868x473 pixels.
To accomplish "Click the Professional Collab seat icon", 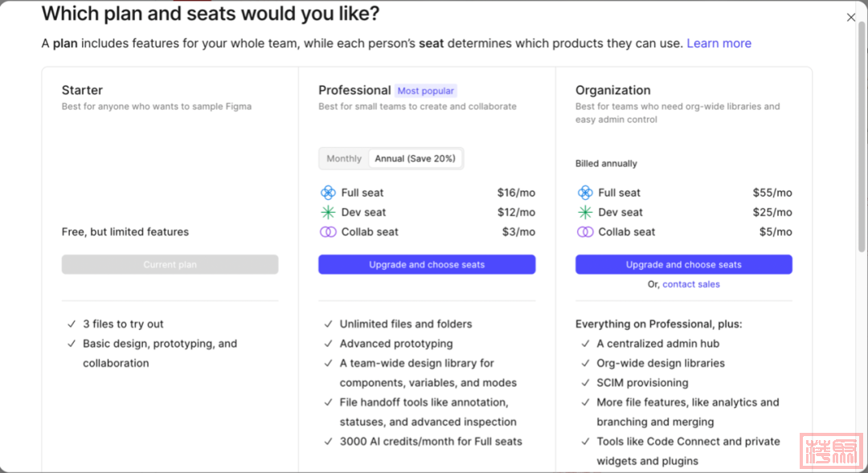I will coord(328,232).
